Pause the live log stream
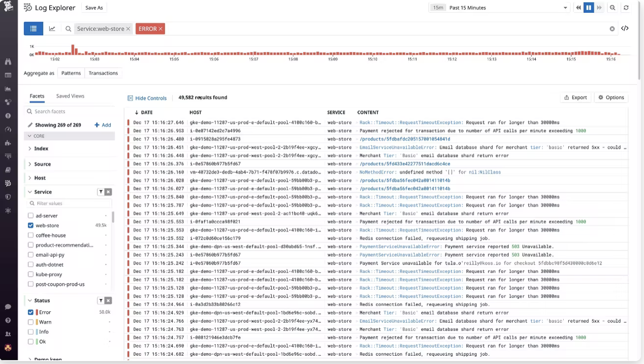Viewport: 644px width, 364px height. tap(589, 8)
